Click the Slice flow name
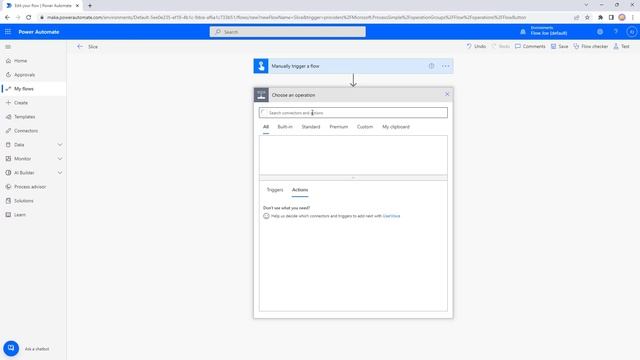 (x=93, y=47)
